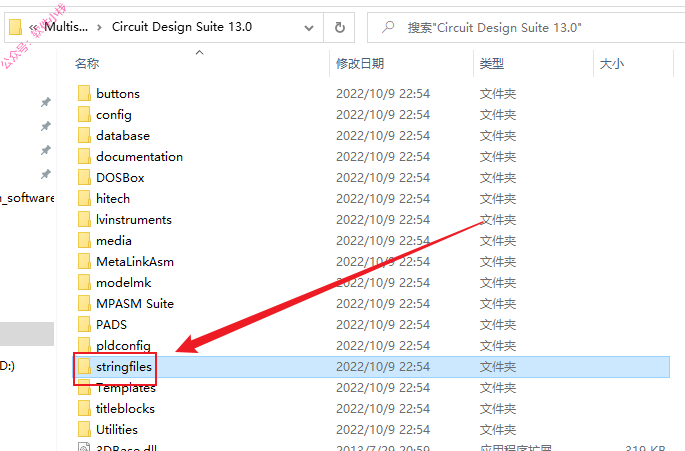685x451 pixels.
Task: Select the hitech folder name
Action: pyautogui.click(x=113, y=198)
